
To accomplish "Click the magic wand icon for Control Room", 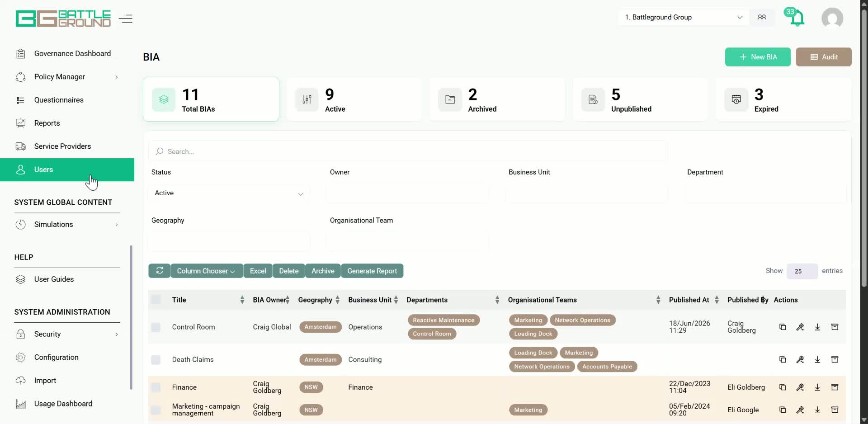I will (x=800, y=327).
